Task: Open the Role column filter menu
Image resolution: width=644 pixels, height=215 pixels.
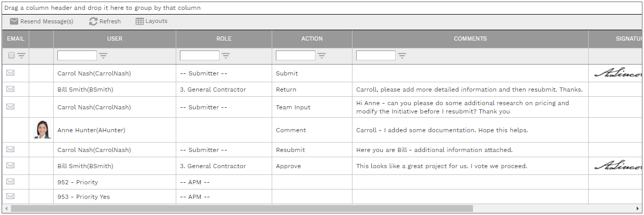Action: pos(226,56)
